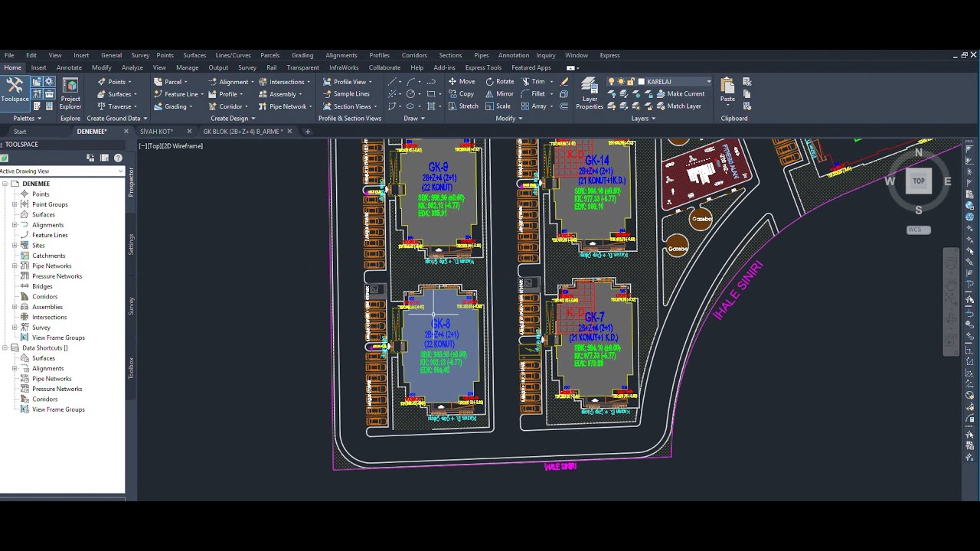The image size is (980, 551).
Task: Open the Alignment ribbon dropdown
Action: 232,82
